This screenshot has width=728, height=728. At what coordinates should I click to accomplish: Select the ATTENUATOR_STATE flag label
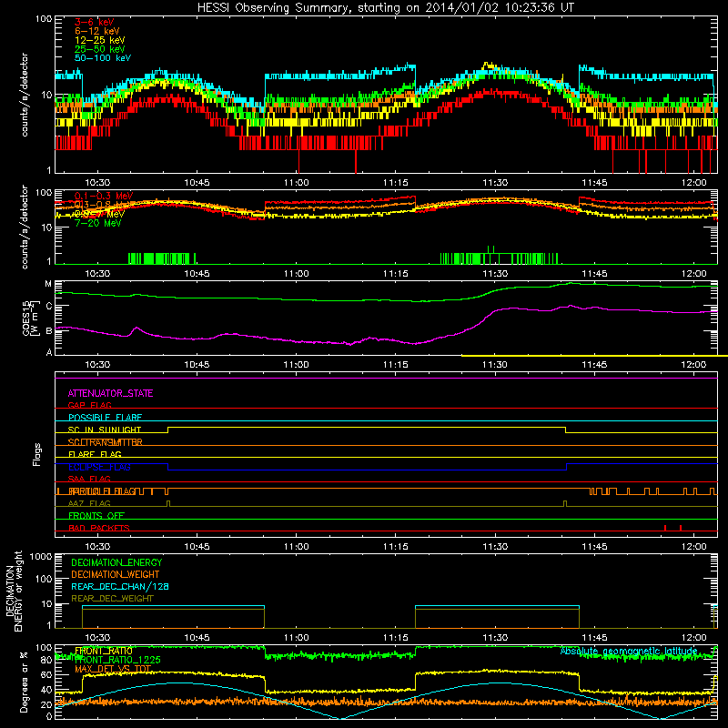110,393
